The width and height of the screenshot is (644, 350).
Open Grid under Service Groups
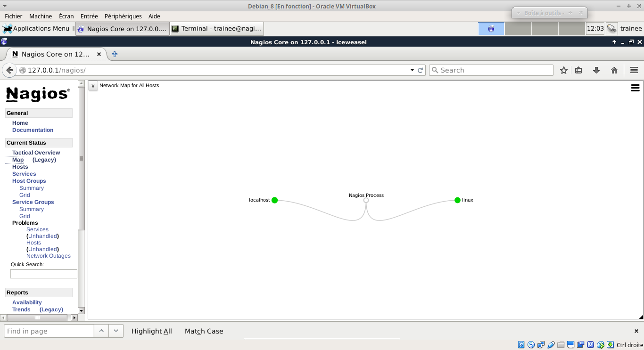[25, 216]
